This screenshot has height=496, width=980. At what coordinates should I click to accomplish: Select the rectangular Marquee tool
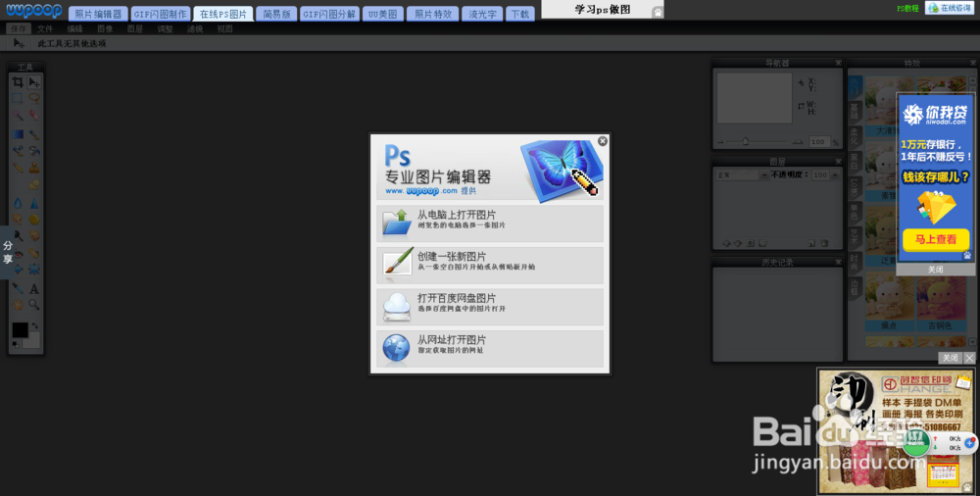pyautogui.click(x=18, y=99)
